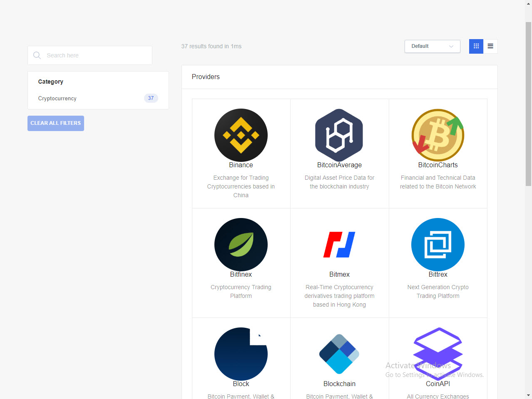532x399 pixels.
Task: Open the BitcoinAverage hexagon logo
Action: point(339,135)
